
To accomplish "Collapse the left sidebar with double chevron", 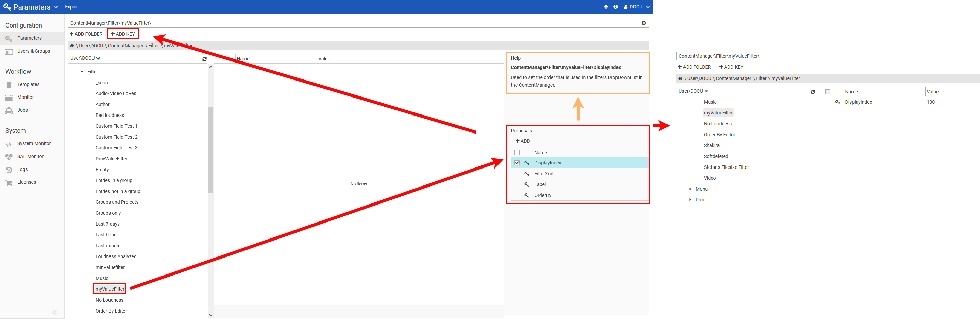I will pyautogui.click(x=55, y=312).
